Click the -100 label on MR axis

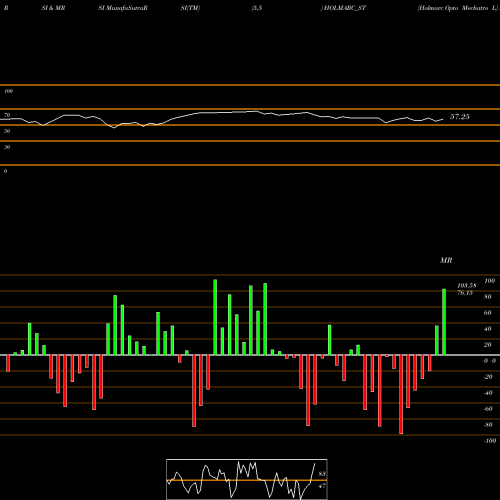pos(490,441)
